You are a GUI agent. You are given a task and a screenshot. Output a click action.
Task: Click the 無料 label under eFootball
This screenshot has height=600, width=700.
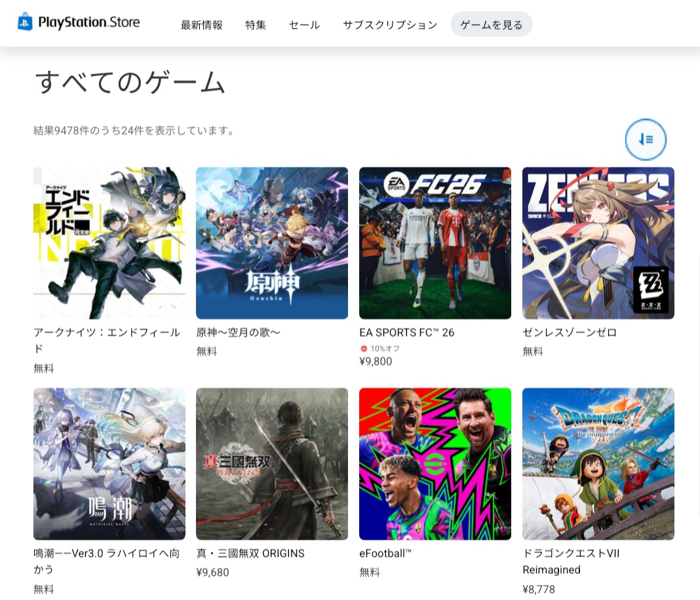370,572
